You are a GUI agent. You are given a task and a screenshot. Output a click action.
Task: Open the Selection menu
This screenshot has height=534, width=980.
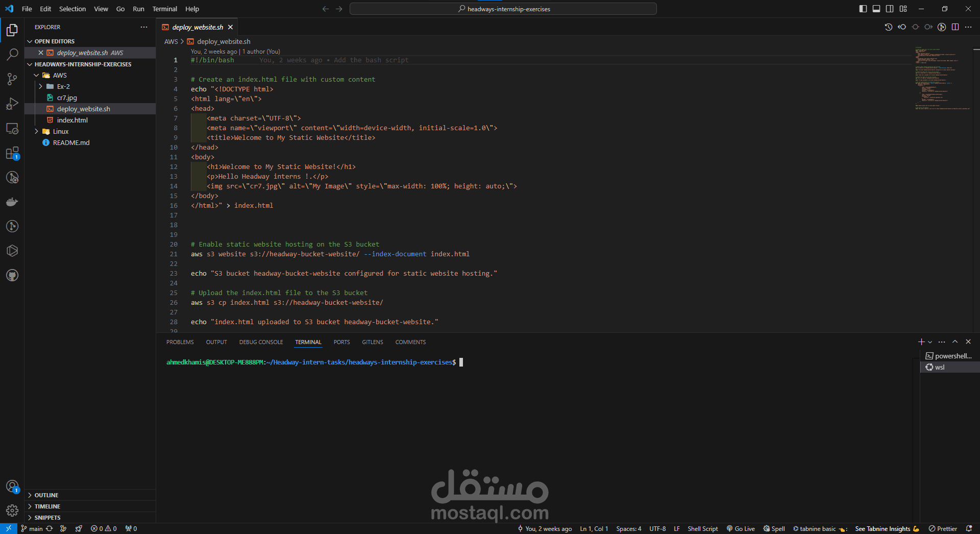72,9
